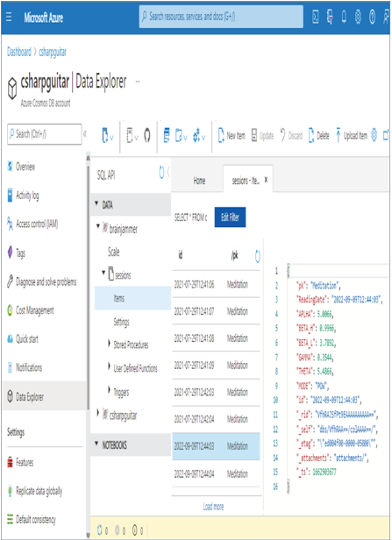392x540 pixels.
Task: Open Notifications in the left menu
Action: click(x=25, y=368)
